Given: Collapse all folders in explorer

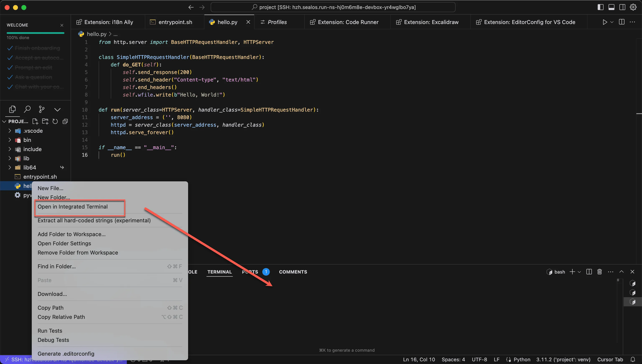Looking at the screenshot, I should click(65, 121).
